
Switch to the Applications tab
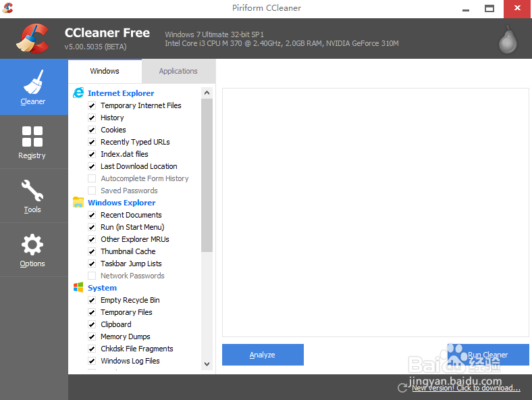[x=178, y=71]
